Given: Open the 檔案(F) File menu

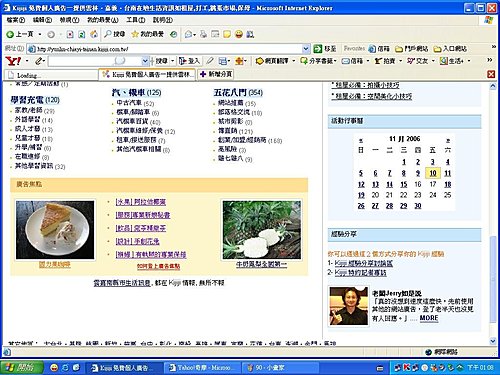Looking at the screenshot, I should pyautogui.click(x=16, y=20).
